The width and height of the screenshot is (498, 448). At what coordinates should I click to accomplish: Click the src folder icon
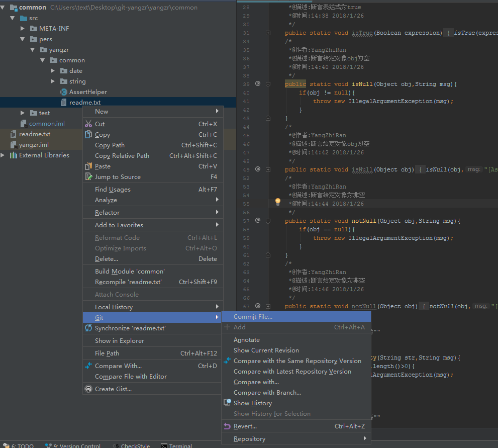(24, 18)
